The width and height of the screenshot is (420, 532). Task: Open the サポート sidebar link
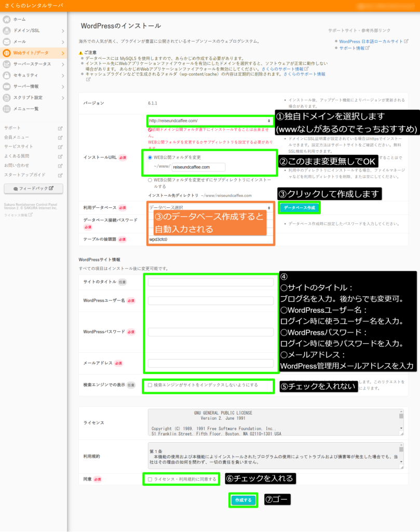(x=12, y=128)
